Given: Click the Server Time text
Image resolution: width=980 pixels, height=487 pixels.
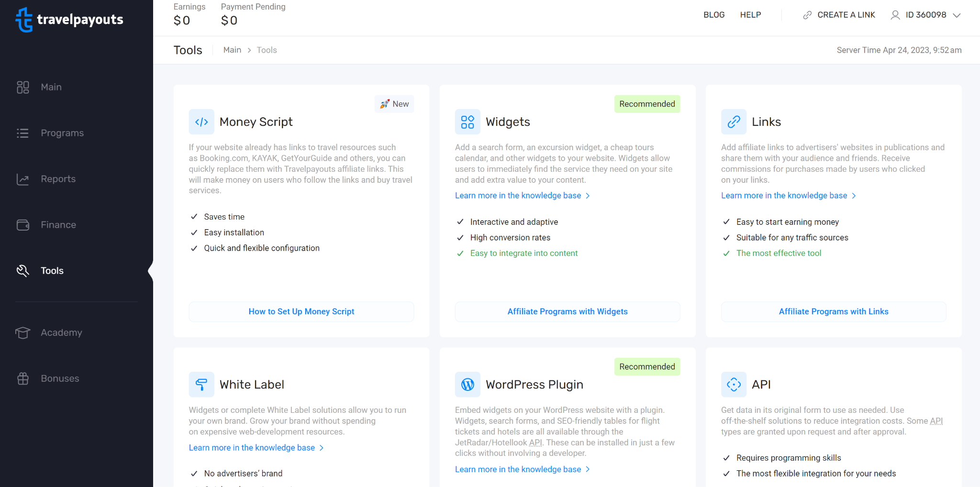Looking at the screenshot, I should (899, 50).
